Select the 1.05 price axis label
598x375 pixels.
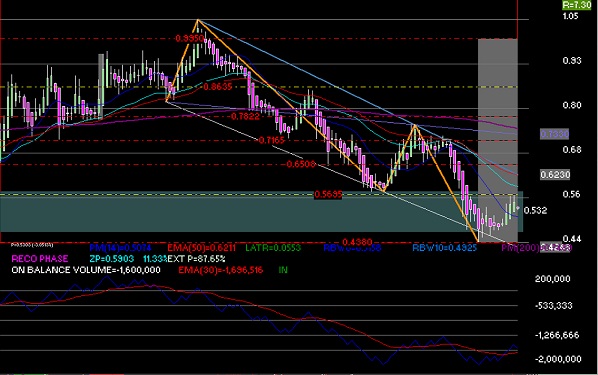coord(570,16)
